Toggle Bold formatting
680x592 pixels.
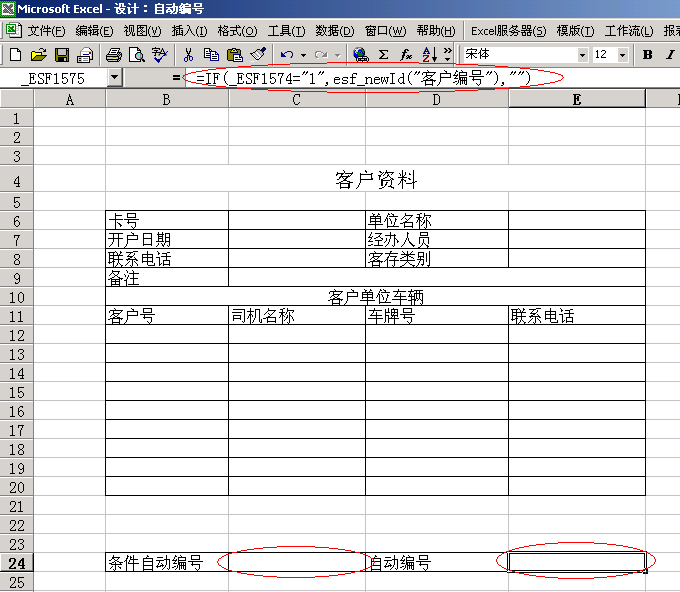pos(647,55)
